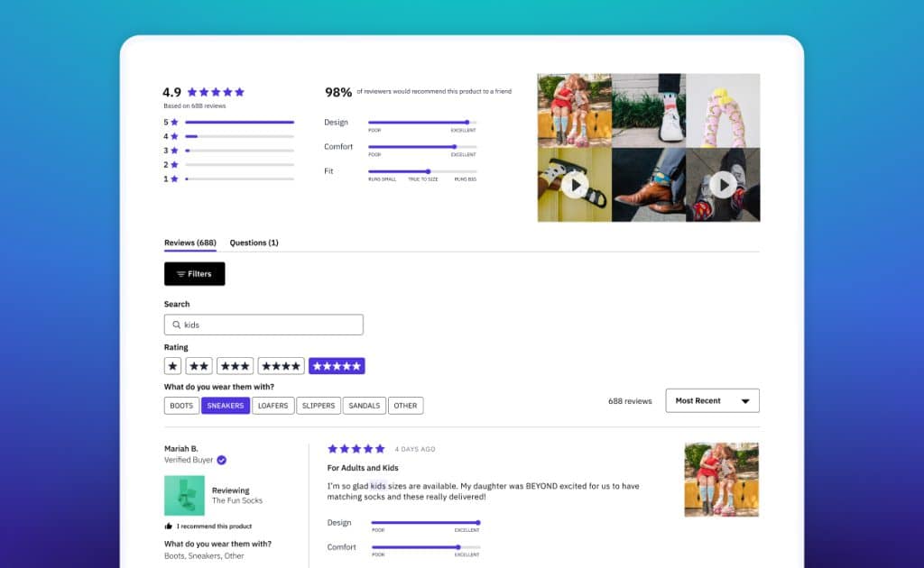Deselect the SNEAKERS filter chip

[x=226, y=406]
